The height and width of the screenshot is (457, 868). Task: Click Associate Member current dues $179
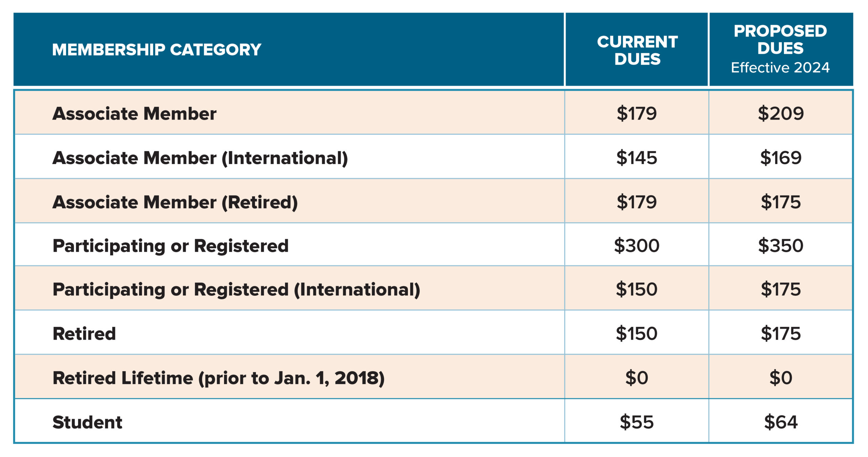click(x=636, y=113)
